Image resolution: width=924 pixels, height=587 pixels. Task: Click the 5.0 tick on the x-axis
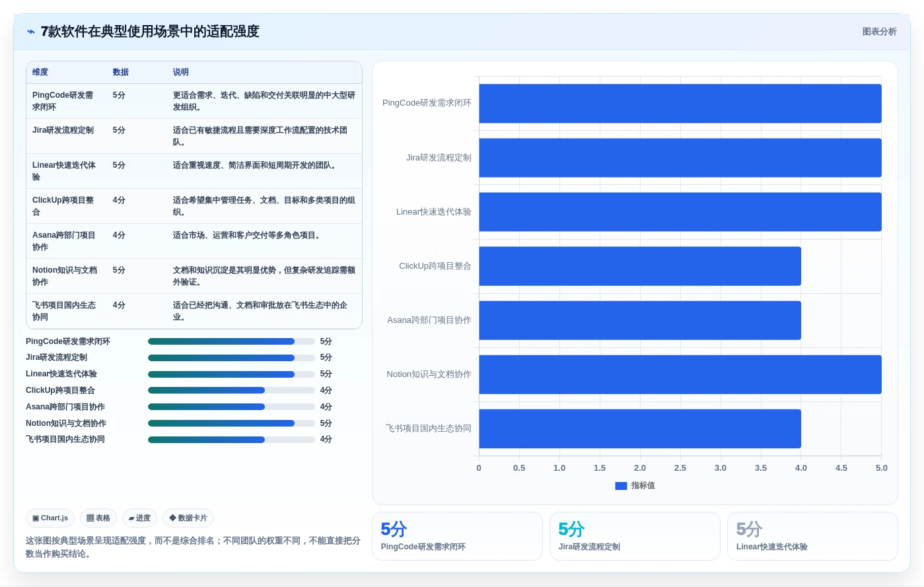(882, 468)
